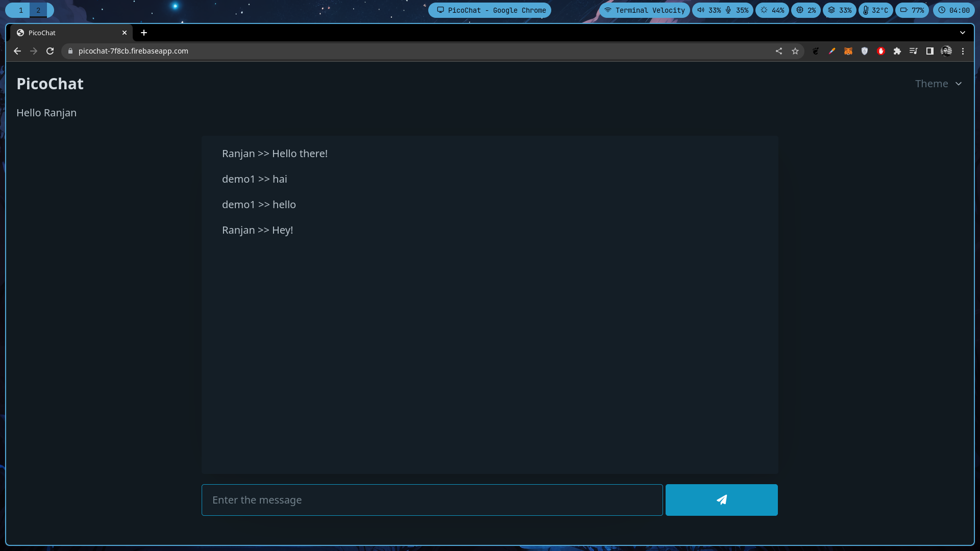Screen dimensions: 980x551
Task: Open the red AdBlock hand extension
Action: tap(881, 51)
